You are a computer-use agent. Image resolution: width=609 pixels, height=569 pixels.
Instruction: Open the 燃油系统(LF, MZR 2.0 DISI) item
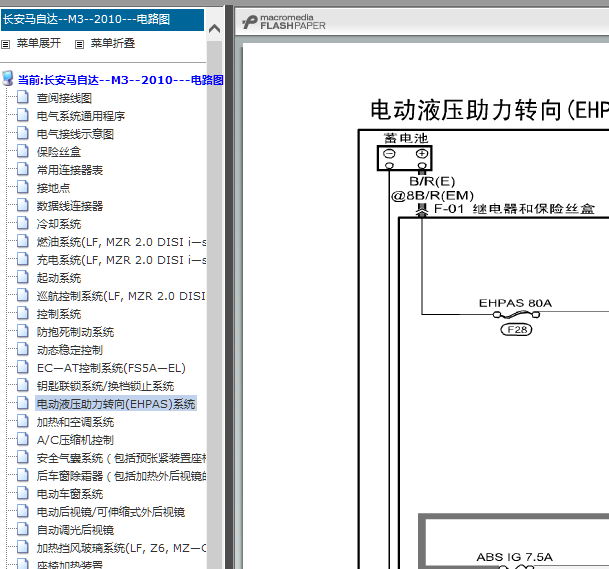click(121, 242)
